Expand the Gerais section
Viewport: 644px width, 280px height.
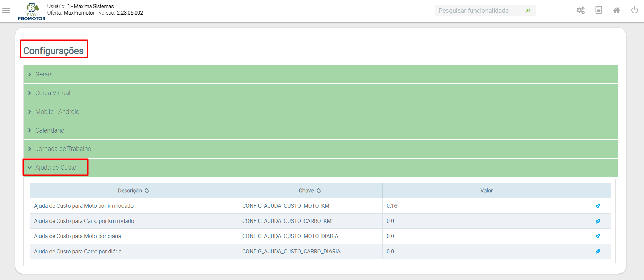pyautogui.click(x=320, y=74)
